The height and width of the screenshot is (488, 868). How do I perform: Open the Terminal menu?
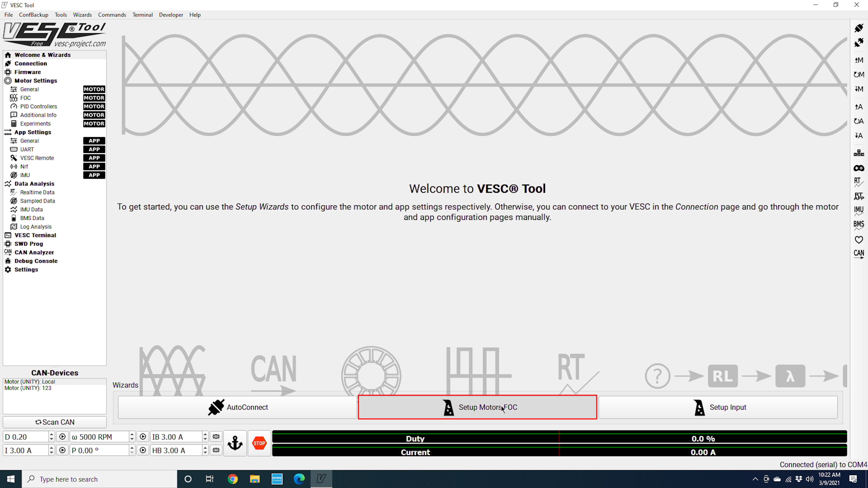point(142,15)
